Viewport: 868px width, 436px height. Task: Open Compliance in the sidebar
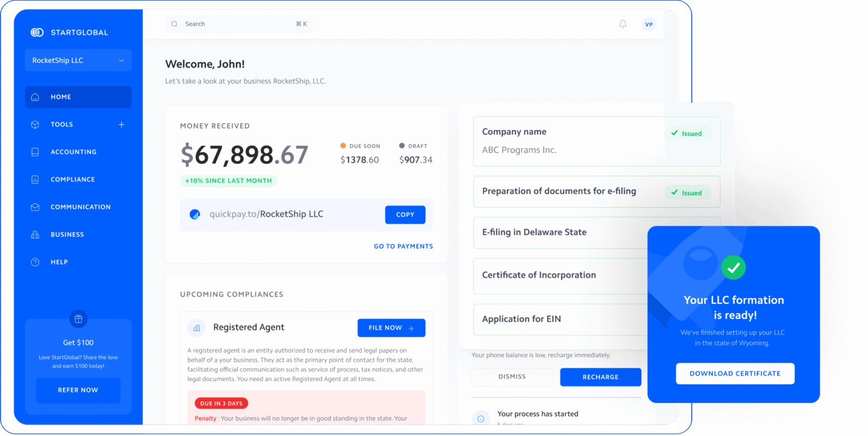[73, 179]
